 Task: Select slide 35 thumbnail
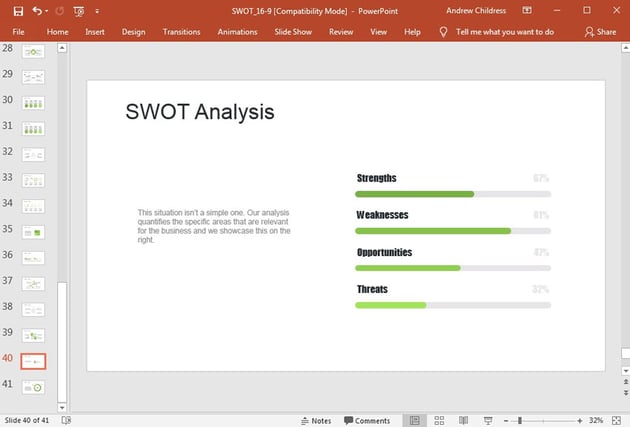pyautogui.click(x=34, y=232)
